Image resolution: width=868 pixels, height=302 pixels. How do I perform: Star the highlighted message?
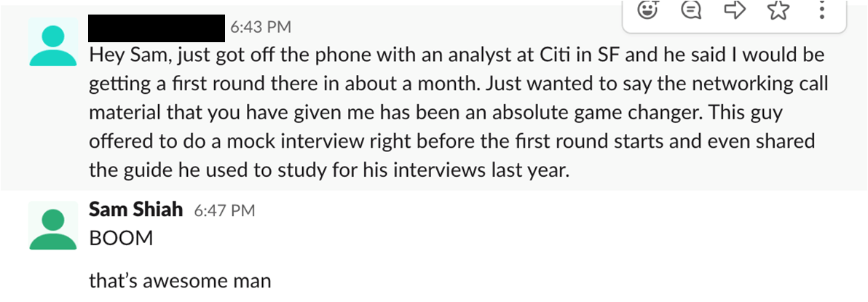point(778,10)
